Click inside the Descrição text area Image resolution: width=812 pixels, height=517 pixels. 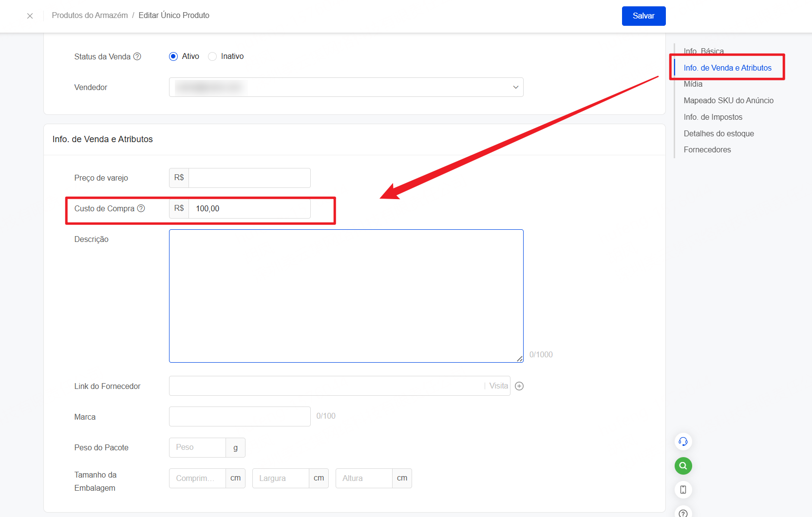346,296
